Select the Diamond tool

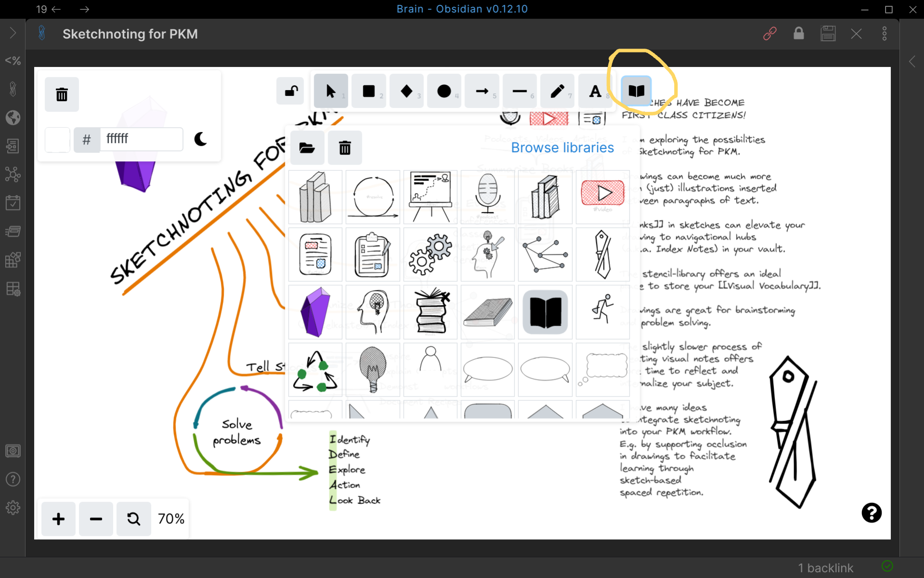(x=407, y=91)
